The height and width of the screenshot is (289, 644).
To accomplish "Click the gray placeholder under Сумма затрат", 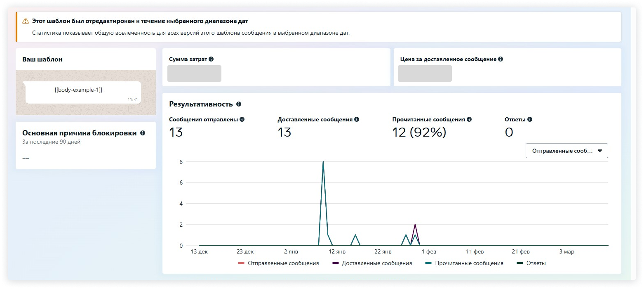I will tap(194, 73).
